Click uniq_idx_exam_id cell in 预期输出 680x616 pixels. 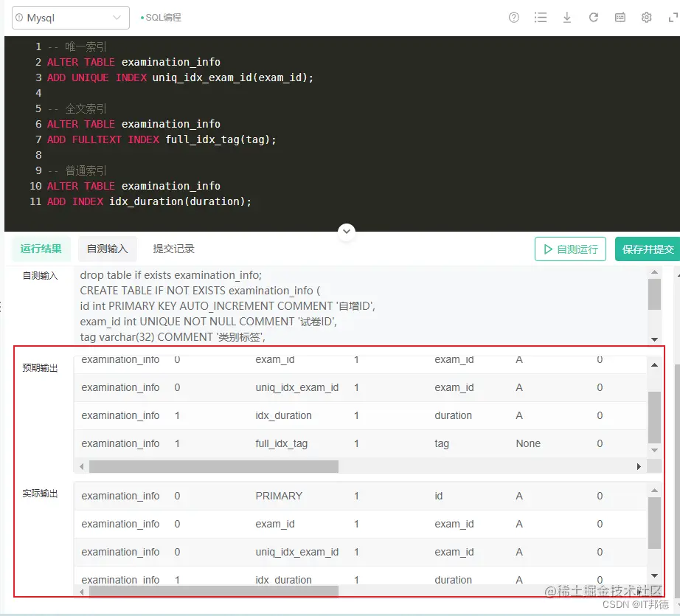click(297, 387)
